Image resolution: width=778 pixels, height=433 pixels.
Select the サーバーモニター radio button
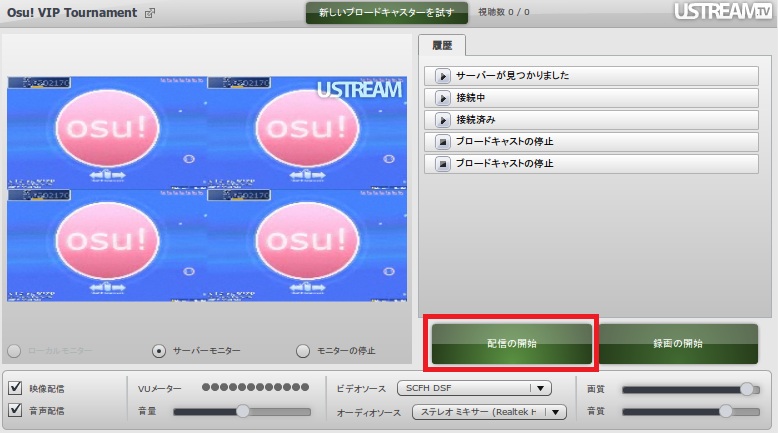(159, 351)
